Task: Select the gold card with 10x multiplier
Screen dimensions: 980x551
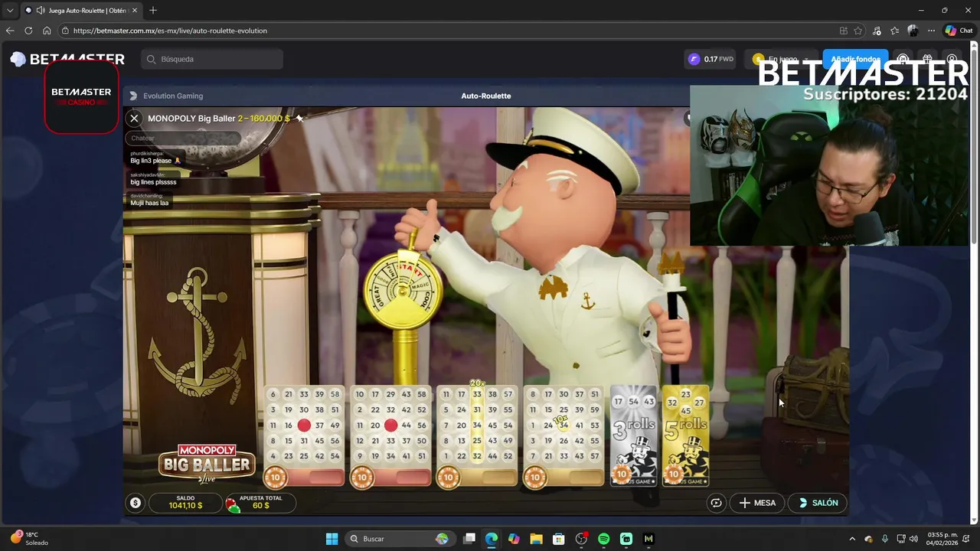Action: tap(563, 436)
